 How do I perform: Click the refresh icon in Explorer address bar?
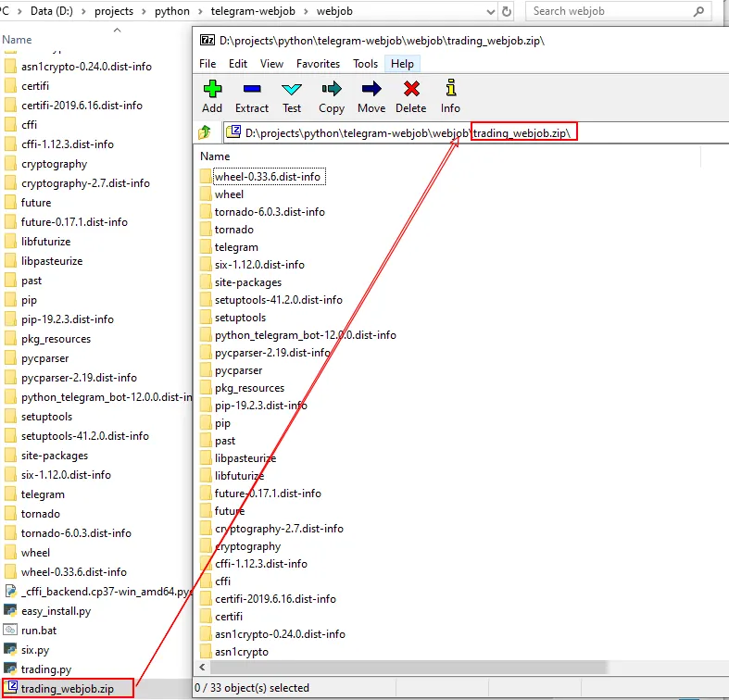click(x=507, y=11)
